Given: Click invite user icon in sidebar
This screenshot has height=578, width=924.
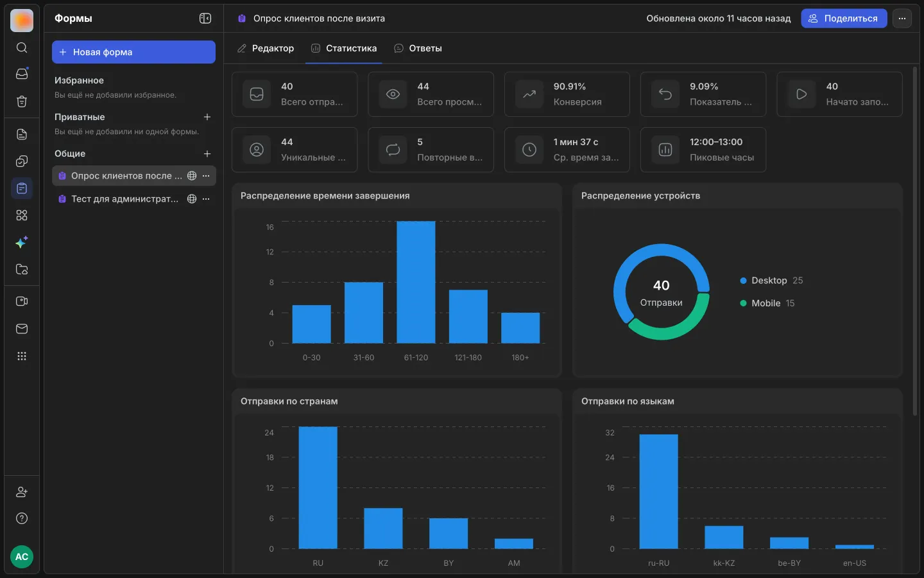Looking at the screenshot, I should click(22, 492).
